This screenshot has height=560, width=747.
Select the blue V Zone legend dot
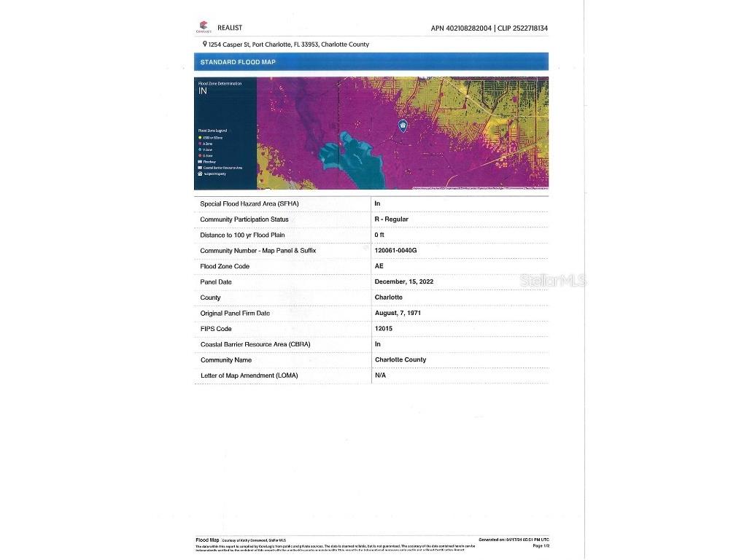click(x=200, y=149)
